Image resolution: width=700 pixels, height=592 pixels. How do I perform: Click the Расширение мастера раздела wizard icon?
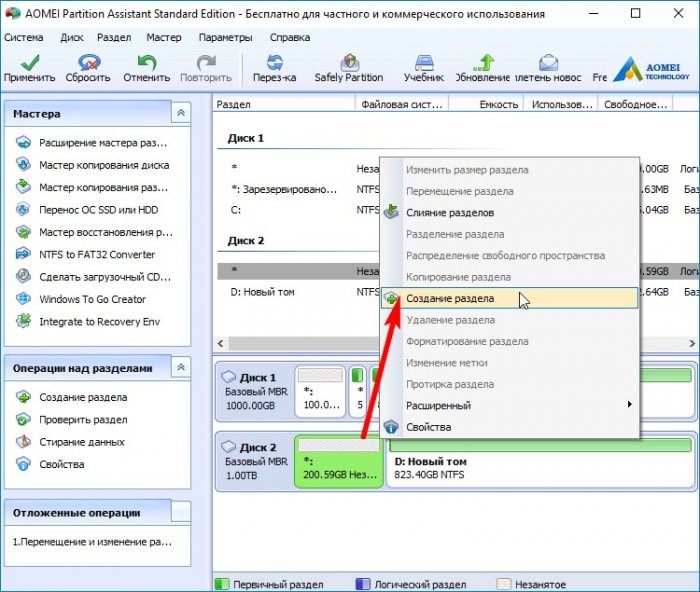[x=23, y=142]
